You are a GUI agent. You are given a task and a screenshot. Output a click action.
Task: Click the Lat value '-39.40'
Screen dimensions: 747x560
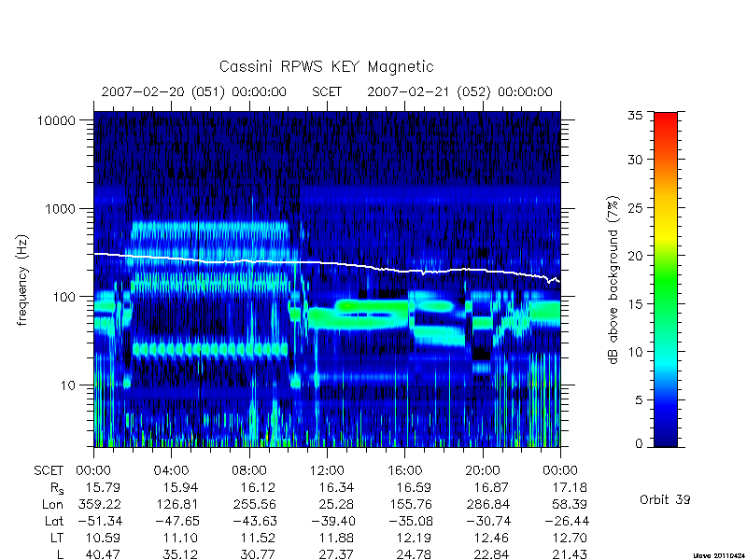pyautogui.click(x=333, y=521)
